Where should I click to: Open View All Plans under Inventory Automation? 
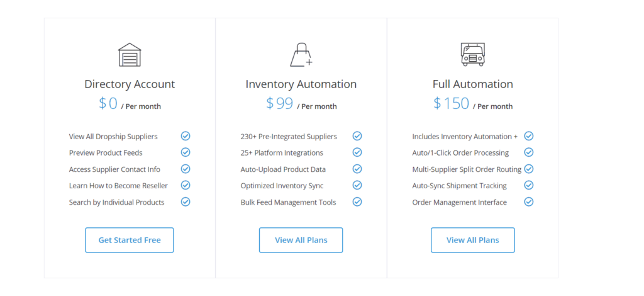click(301, 240)
